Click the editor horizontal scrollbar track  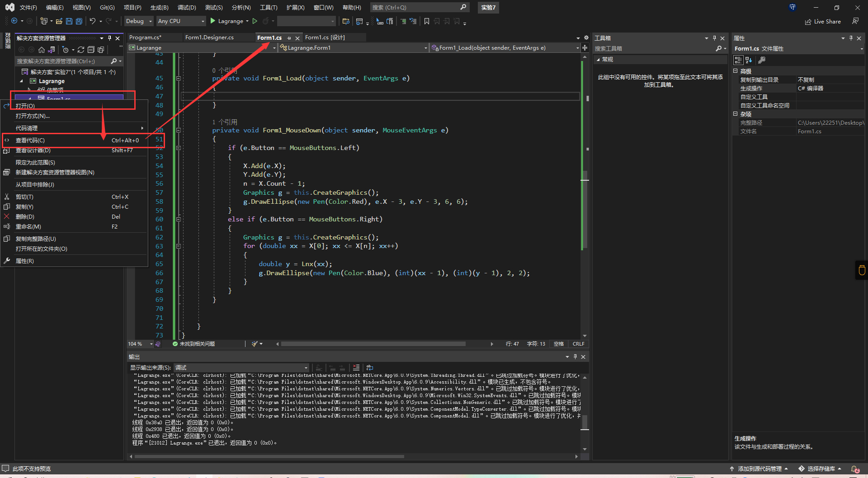coord(477,344)
